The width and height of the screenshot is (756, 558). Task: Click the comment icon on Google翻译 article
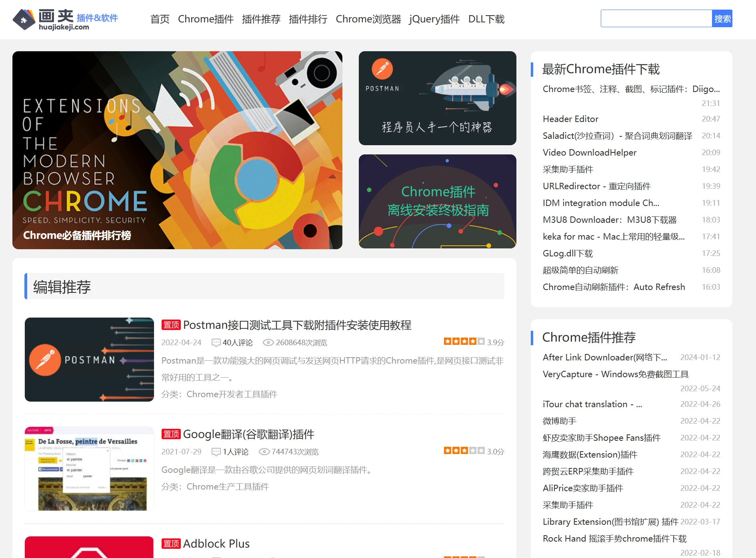(216, 452)
